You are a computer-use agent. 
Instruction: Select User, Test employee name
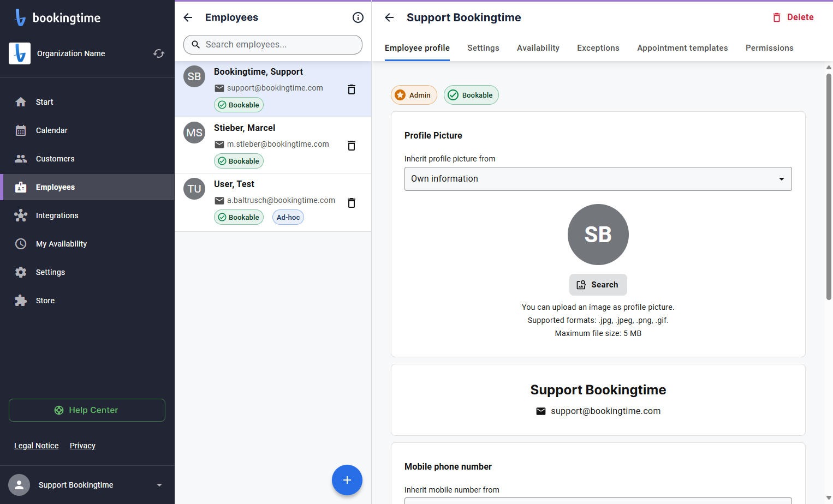point(234,184)
